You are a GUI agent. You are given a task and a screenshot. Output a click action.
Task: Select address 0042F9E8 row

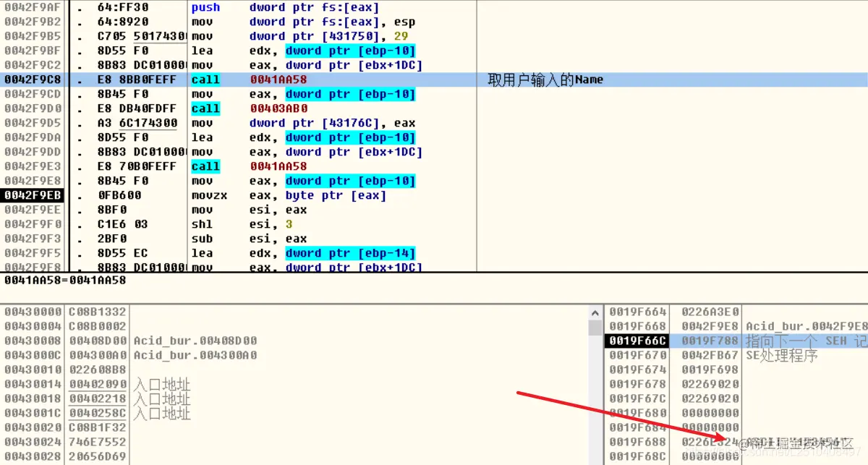[x=33, y=181]
